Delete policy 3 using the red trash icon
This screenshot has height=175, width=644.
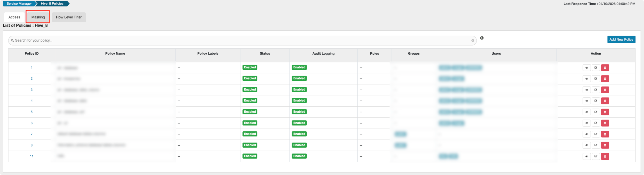click(x=605, y=90)
